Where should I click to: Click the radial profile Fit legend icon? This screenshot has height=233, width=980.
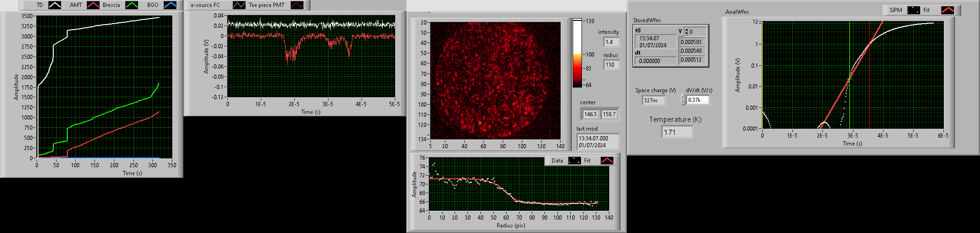point(607,161)
